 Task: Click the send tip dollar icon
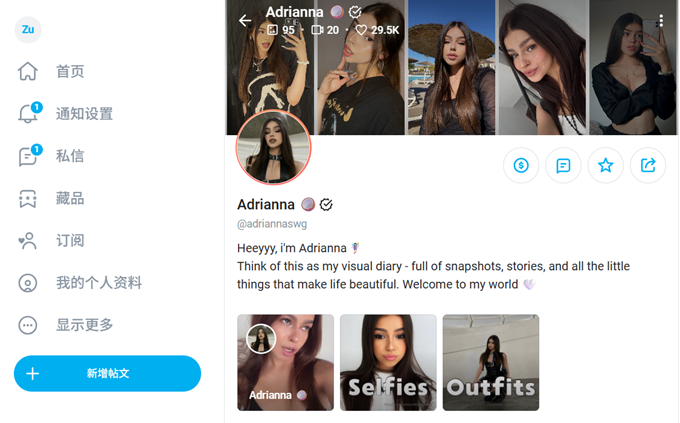click(521, 166)
